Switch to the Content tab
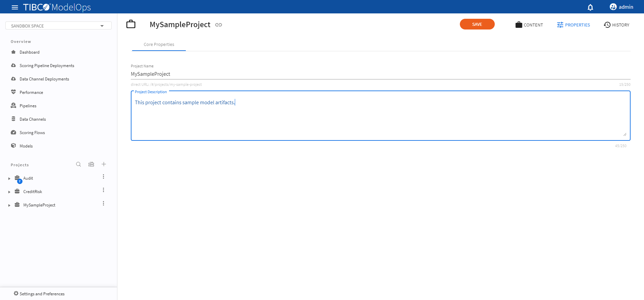Image resolution: width=644 pixels, height=300 pixels. click(529, 25)
